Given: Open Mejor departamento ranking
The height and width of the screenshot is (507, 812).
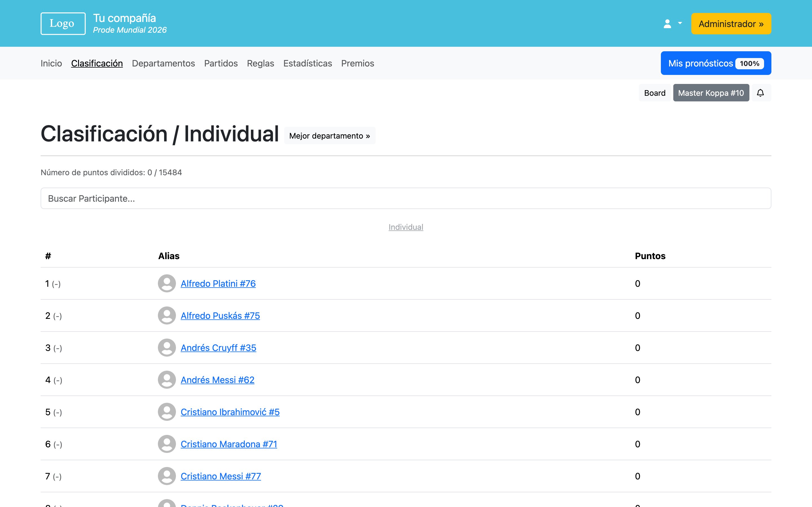Looking at the screenshot, I should coord(329,136).
